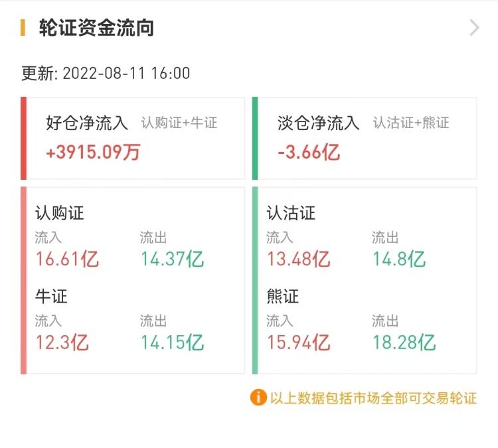Image resolution: width=498 pixels, height=448 pixels.
Task: Select the +3915.09万 net inflow value
Action: pyautogui.click(x=94, y=152)
